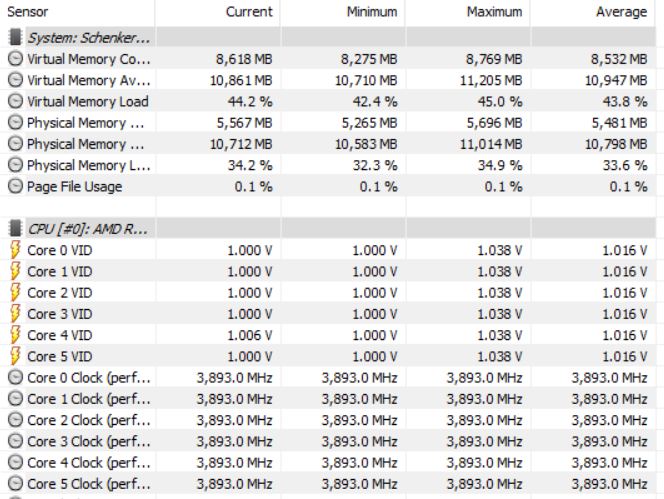This screenshot has width=664, height=499.
Task: Select the Virtual Memory Load row
Action: coord(332,101)
